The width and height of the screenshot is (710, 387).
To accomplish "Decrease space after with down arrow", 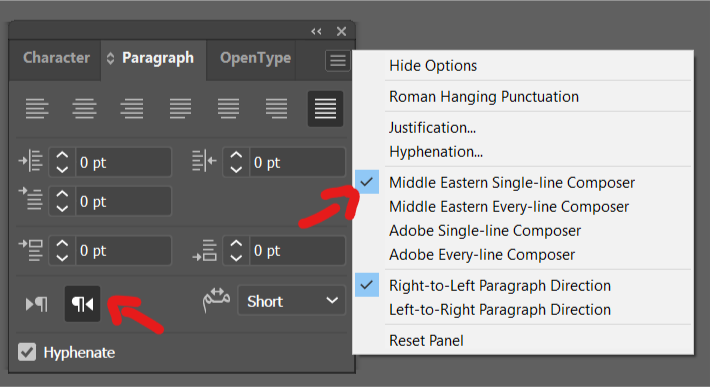I will tap(236, 258).
